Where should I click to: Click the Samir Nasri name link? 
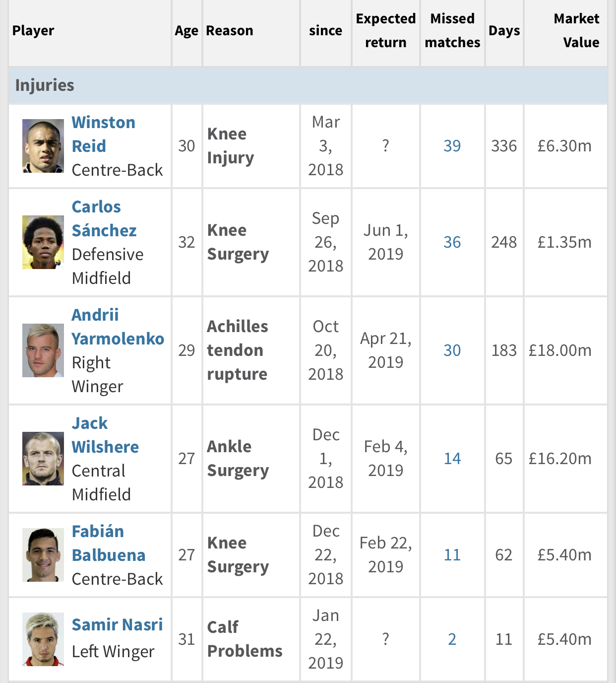(117, 624)
